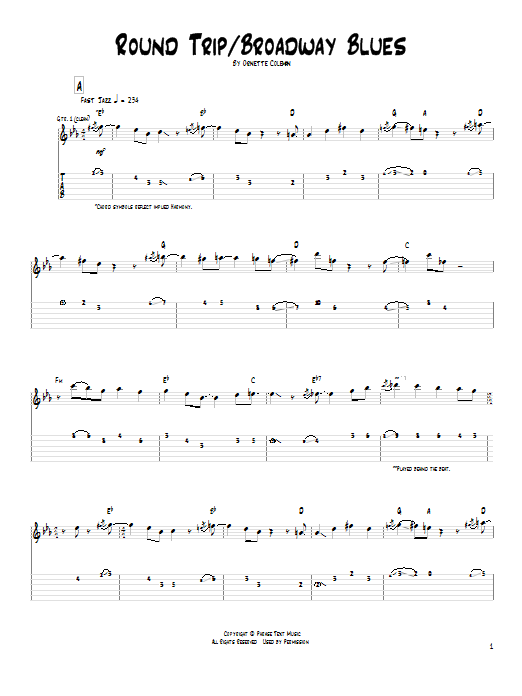Select the 'Played behind the beat' footnote
This screenshot has height=696, width=522.
422,468
